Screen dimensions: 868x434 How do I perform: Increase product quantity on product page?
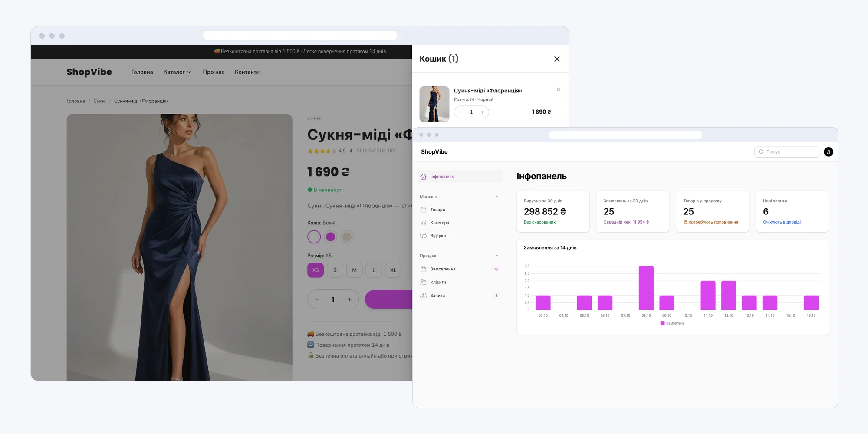pos(349,299)
